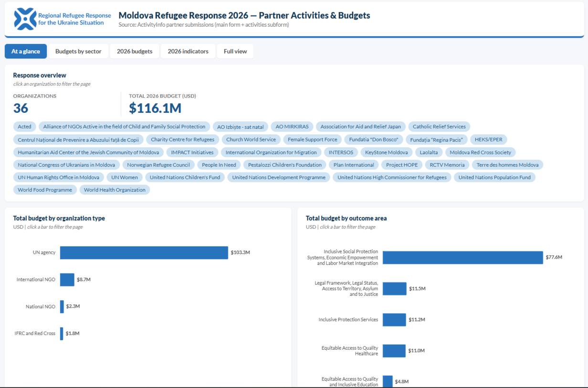
Task: Click the United Nations Population Fund chip
Action: coord(494,177)
